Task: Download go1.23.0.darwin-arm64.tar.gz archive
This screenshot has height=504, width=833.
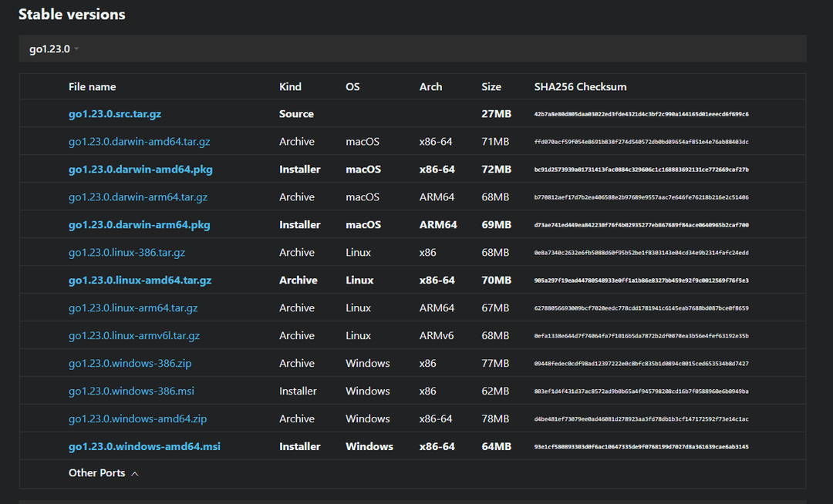Action: [138, 197]
